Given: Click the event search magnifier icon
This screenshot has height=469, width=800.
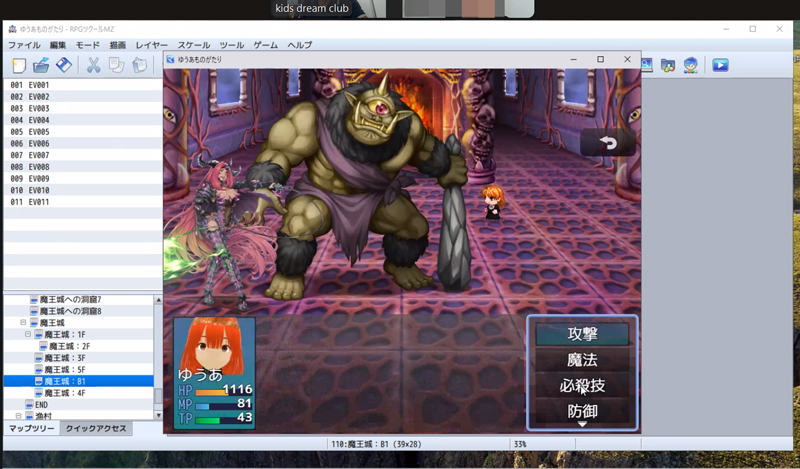Looking at the screenshot, I should tap(647, 65).
